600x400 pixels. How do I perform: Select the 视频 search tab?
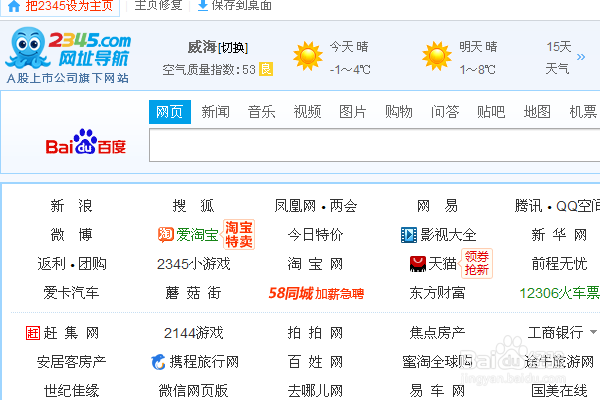point(307,112)
